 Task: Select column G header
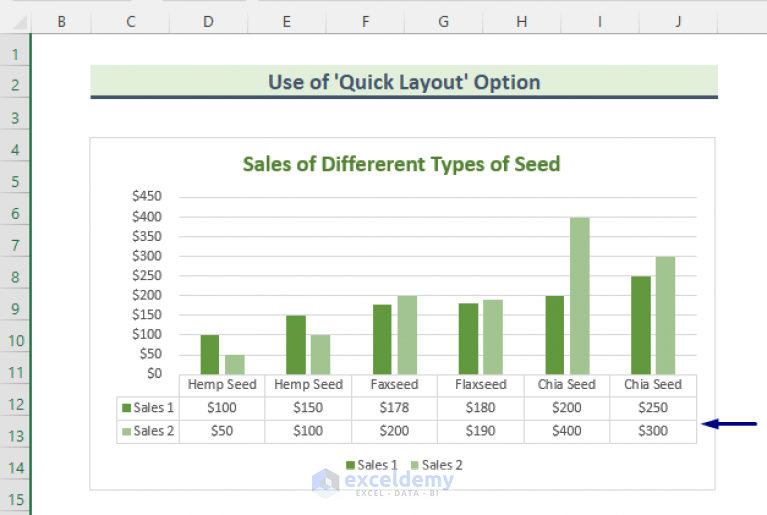pyautogui.click(x=444, y=22)
